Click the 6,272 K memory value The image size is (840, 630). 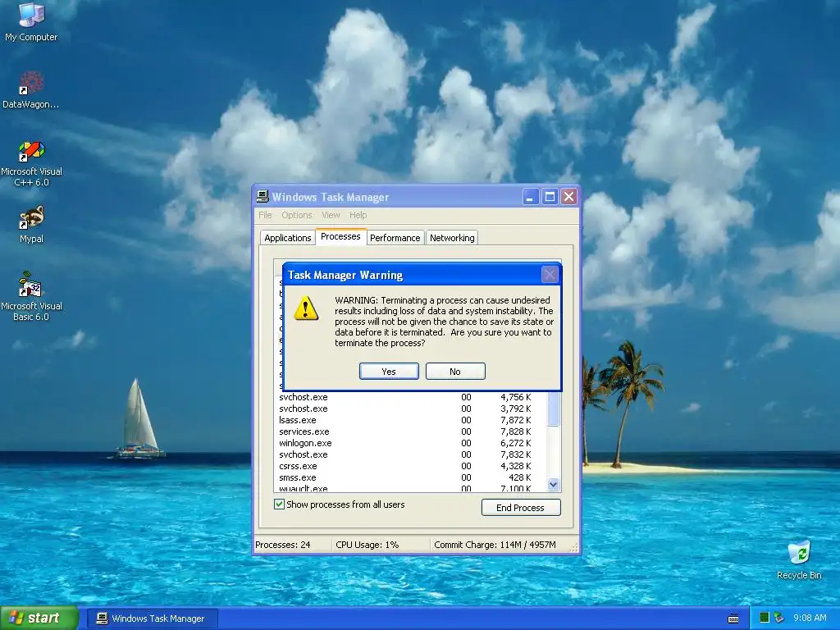516,443
